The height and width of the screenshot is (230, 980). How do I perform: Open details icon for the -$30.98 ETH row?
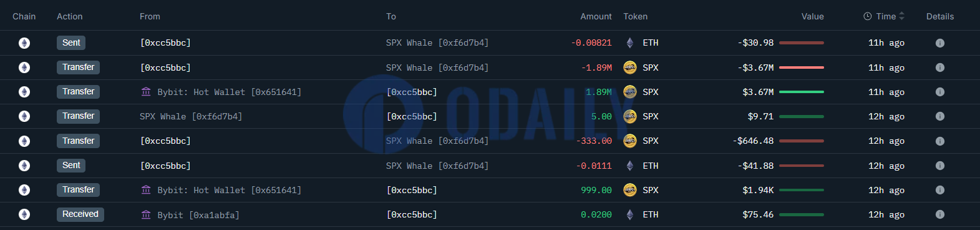coord(939,43)
